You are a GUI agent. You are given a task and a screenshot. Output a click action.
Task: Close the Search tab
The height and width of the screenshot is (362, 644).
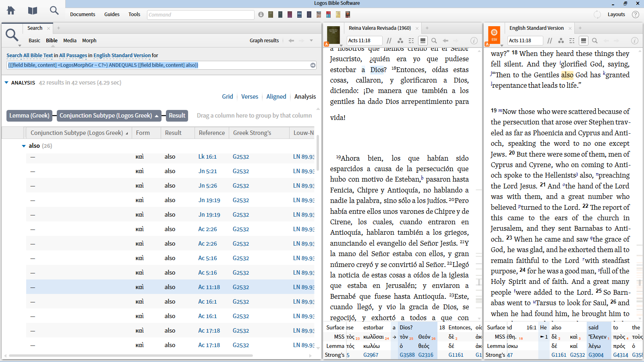tap(49, 28)
